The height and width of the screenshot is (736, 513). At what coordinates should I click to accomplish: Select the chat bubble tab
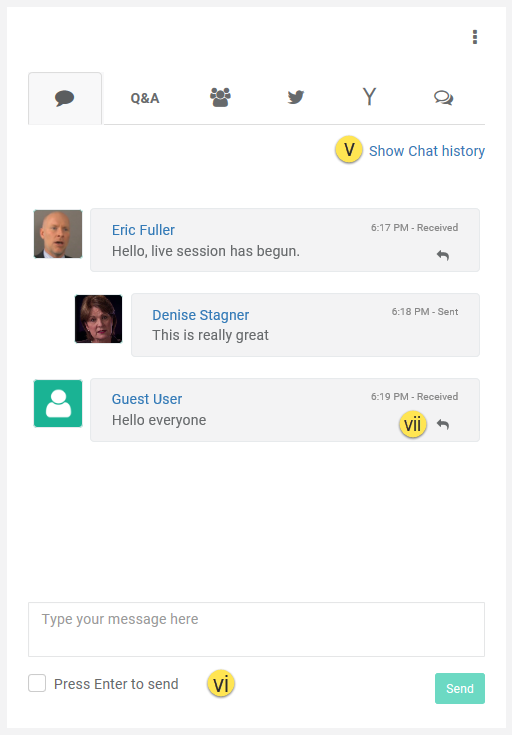65,99
